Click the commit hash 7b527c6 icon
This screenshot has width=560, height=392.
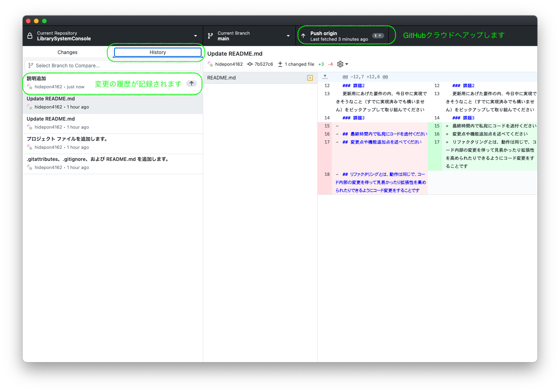251,64
